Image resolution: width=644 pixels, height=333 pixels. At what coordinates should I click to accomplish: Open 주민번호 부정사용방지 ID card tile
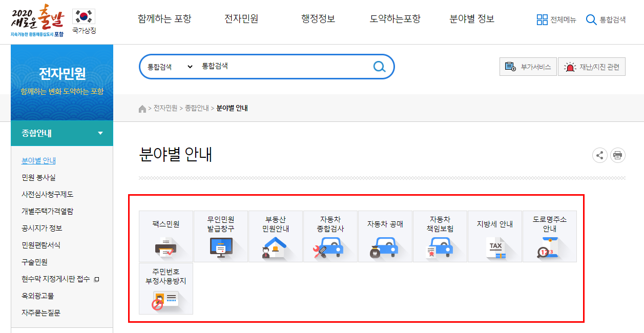tap(166, 289)
